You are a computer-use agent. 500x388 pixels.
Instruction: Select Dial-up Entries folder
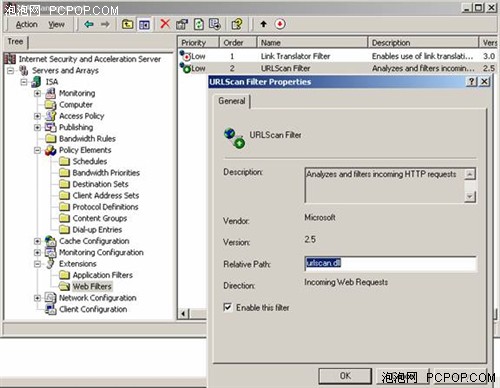[97, 230]
